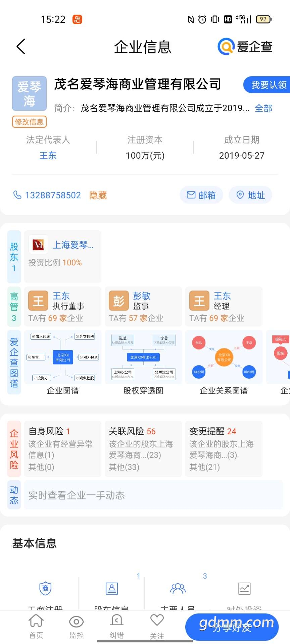This screenshot has height=644, width=290.
Task: Tap the M logo of shareholder
Action: [x=38, y=245]
